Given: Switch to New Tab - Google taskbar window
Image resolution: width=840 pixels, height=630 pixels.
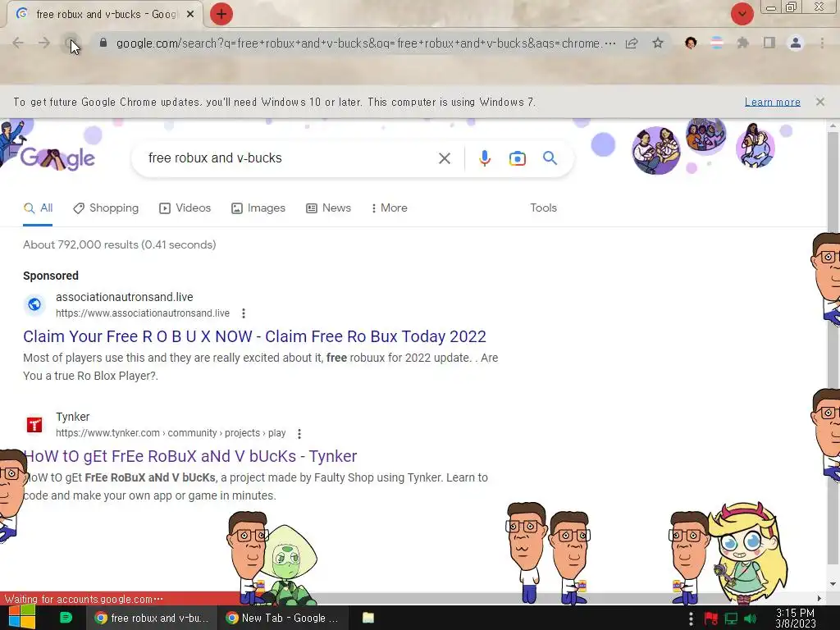Looking at the screenshot, I should (283, 618).
